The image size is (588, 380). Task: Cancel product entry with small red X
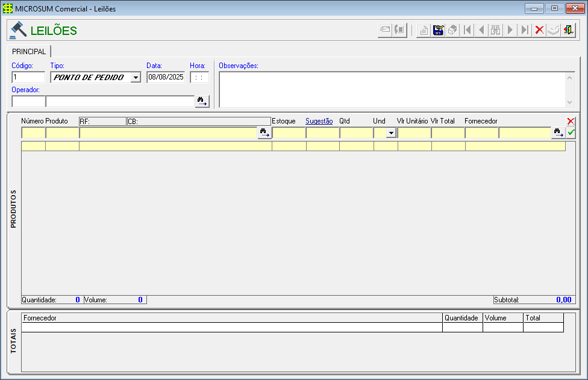click(571, 122)
